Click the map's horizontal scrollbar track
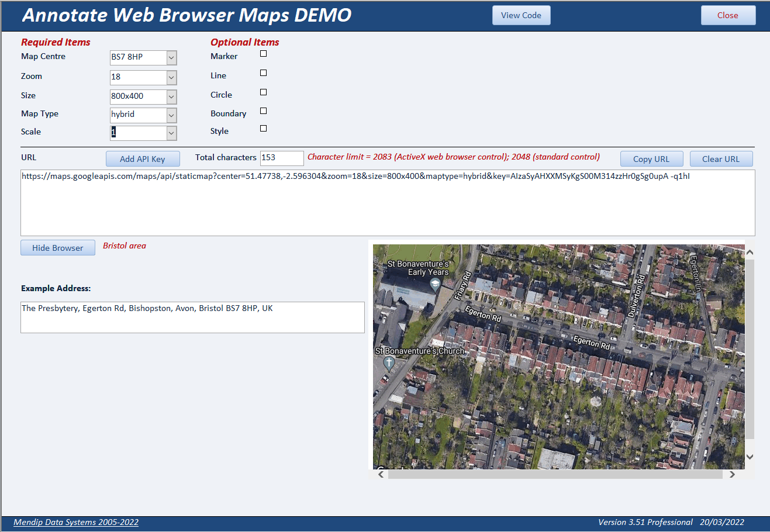770x532 pixels. pos(557,475)
